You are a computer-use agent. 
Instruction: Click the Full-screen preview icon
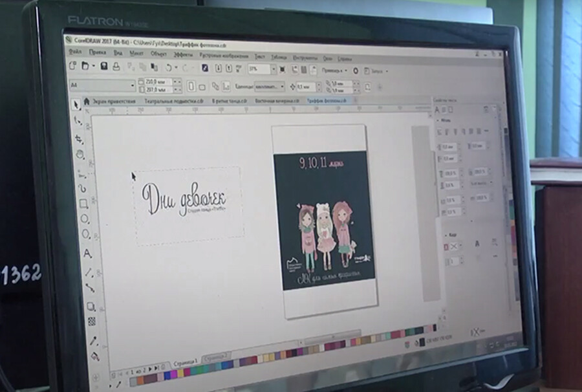(283, 69)
